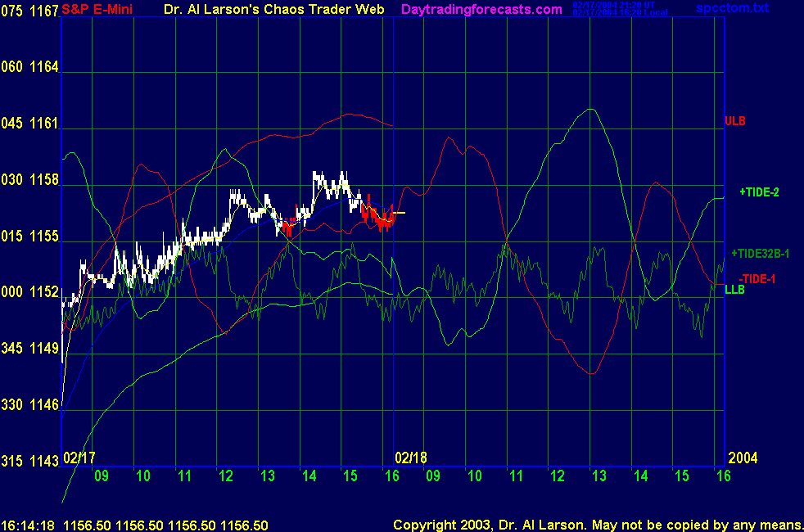Image resolution: width=804 pixels, height=532 pixels.
Task: Select the +TIDE32B-1 legend label
Action: (766, 253)
